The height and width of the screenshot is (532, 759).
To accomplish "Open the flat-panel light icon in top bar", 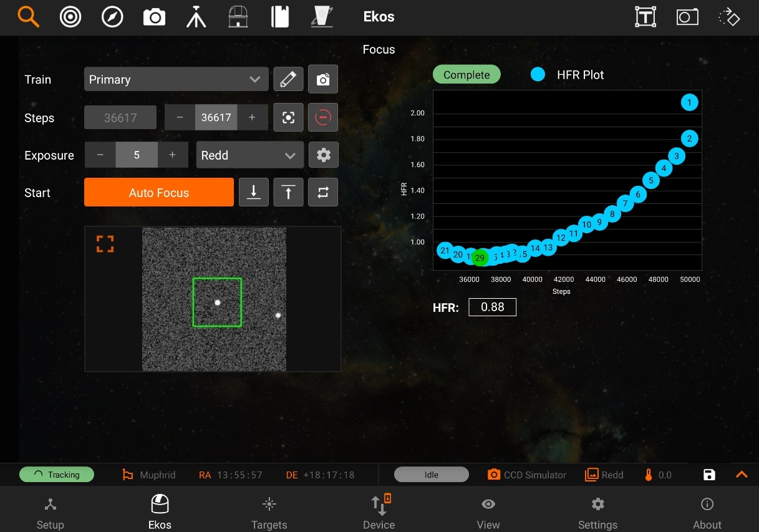I will [x=322, y=17].
